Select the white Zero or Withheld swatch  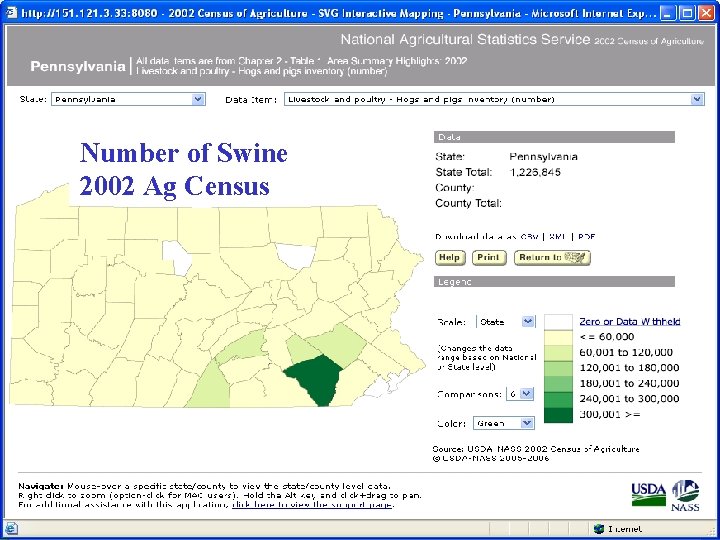point(558,322)
